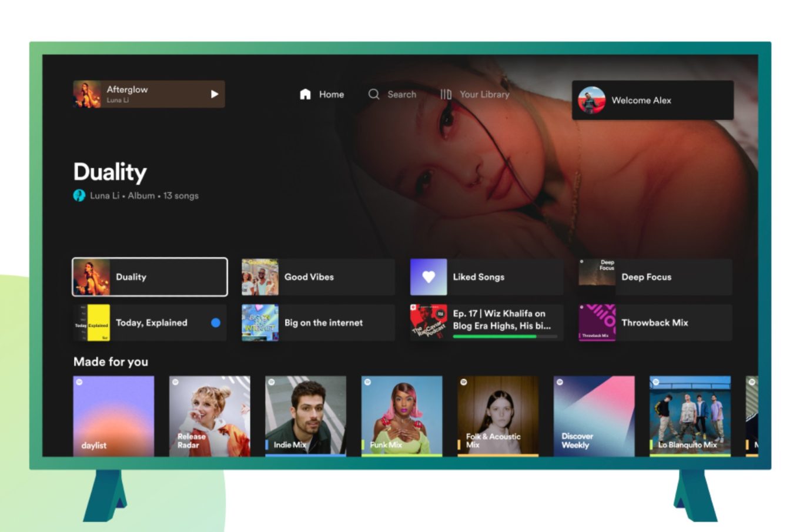Open the Big on the internet playlist

[x=318, y=323]
